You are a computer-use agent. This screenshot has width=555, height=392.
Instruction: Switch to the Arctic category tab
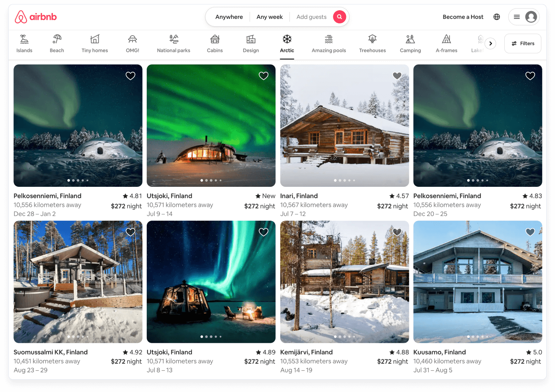(x=287, y=44)
